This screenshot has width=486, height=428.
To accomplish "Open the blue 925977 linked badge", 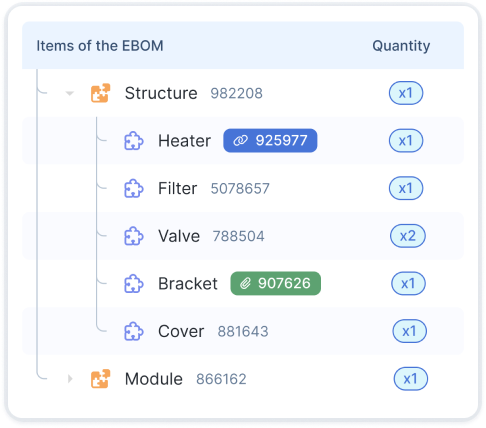I will [270, 141].
